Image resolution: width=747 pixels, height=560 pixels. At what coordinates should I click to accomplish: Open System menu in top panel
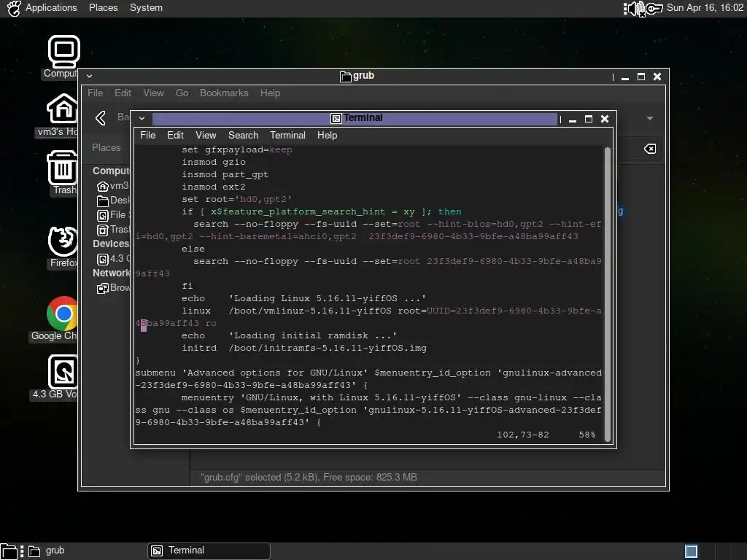[x=146, y=7]
